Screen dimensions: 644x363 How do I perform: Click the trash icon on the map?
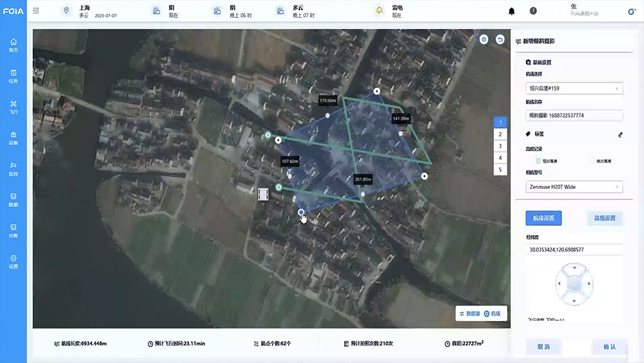[484, 39]
